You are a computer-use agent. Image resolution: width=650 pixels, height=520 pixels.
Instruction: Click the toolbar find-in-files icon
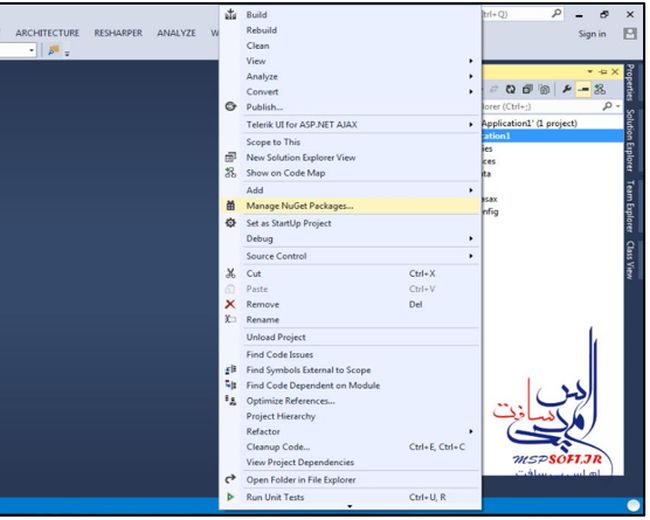pyautogui.click(x=54, y=50)
